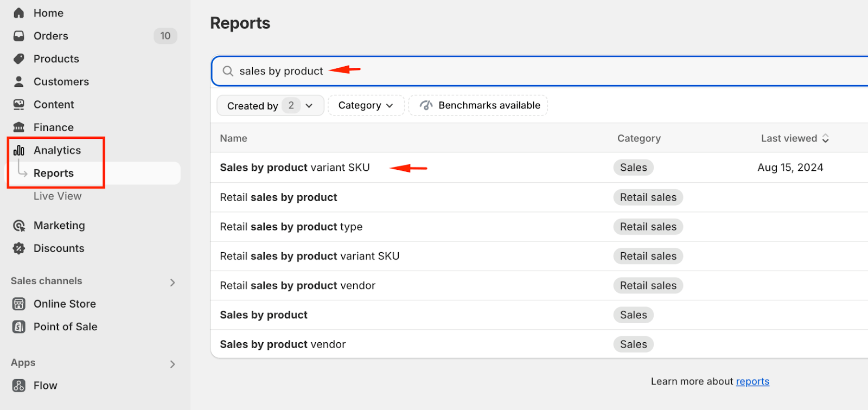
Task: Open the Created by filter dropdown
Action: 270,106
